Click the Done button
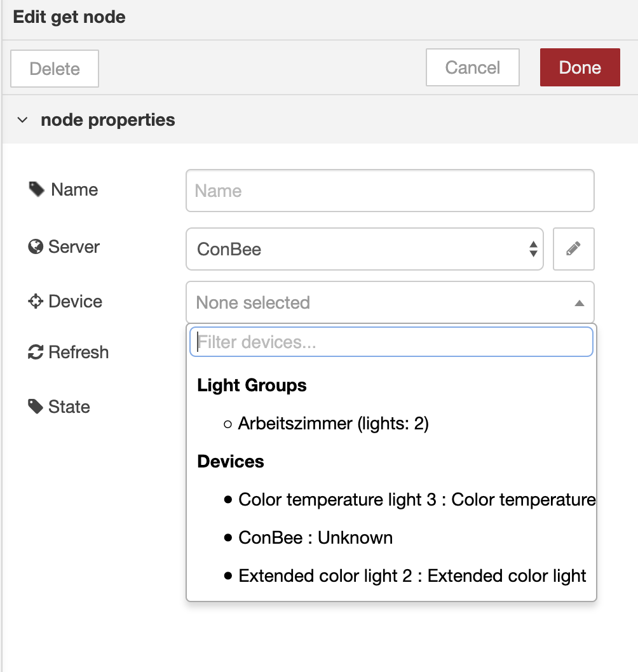 pyautogui.click(x=579, y=67)
